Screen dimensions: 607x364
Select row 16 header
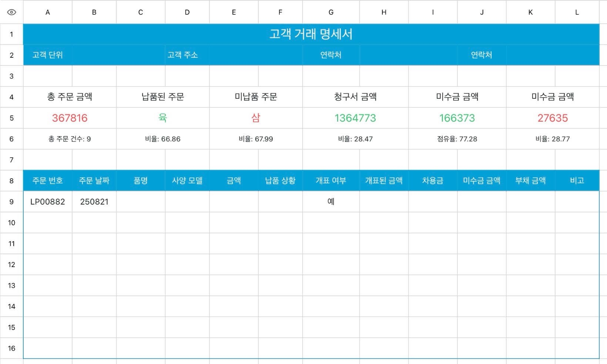11,348
